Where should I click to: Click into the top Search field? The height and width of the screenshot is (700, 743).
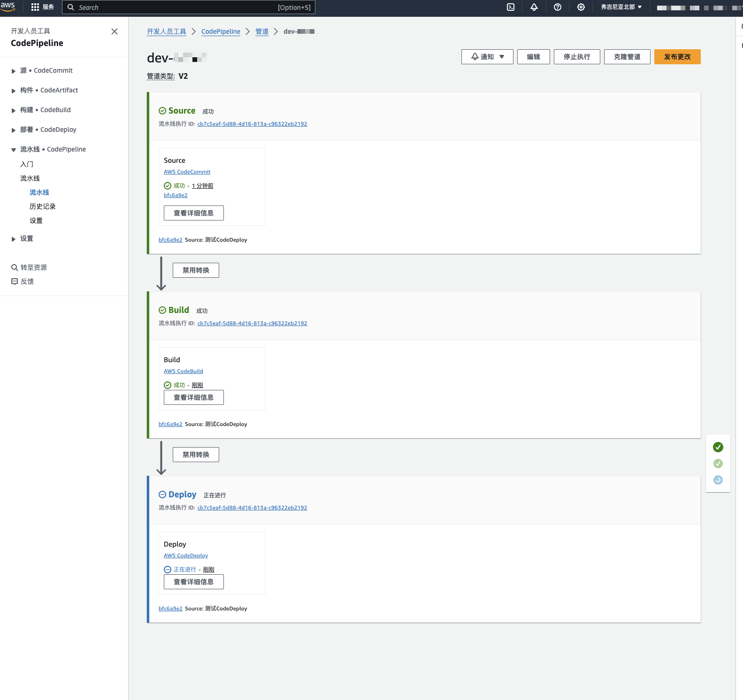[x=189, y=7]
